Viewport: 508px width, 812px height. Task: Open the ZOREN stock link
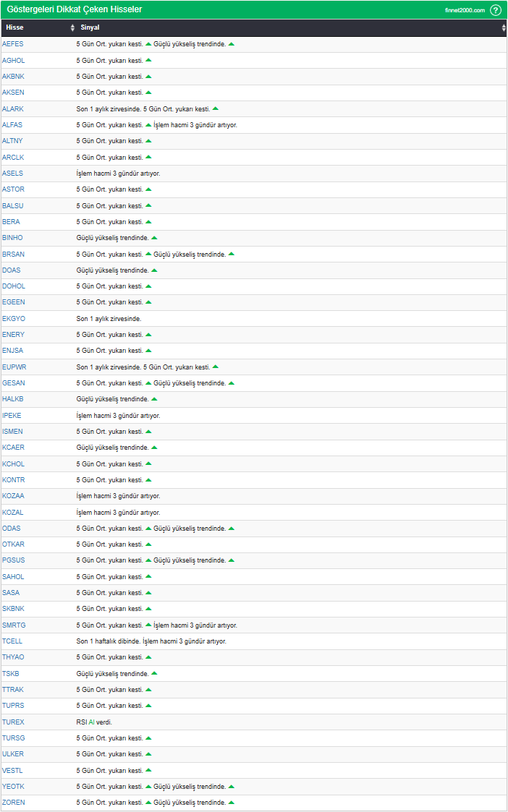pos(13,803)
